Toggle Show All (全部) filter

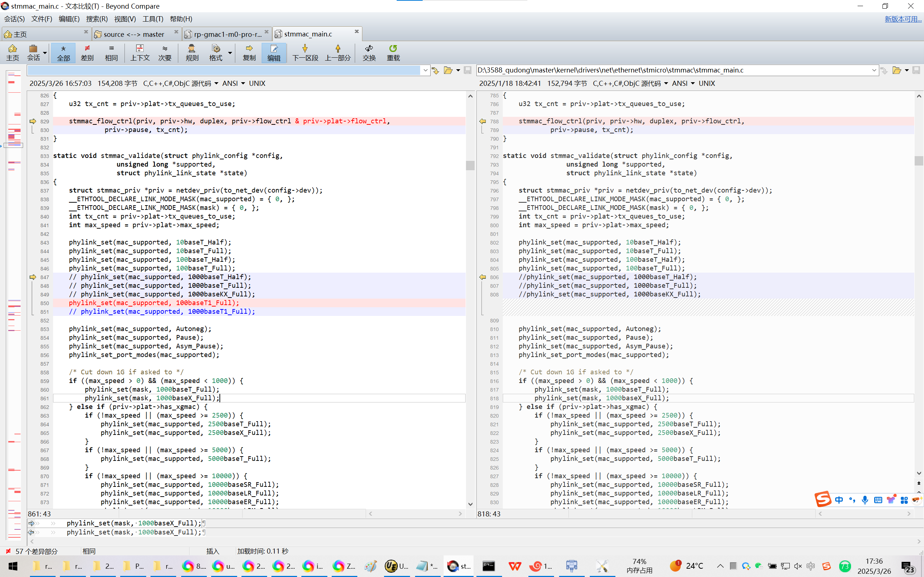pos(64,52)
